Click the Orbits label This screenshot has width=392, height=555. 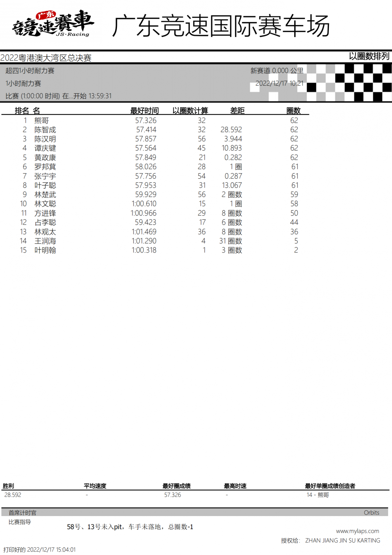coord(371,513)
